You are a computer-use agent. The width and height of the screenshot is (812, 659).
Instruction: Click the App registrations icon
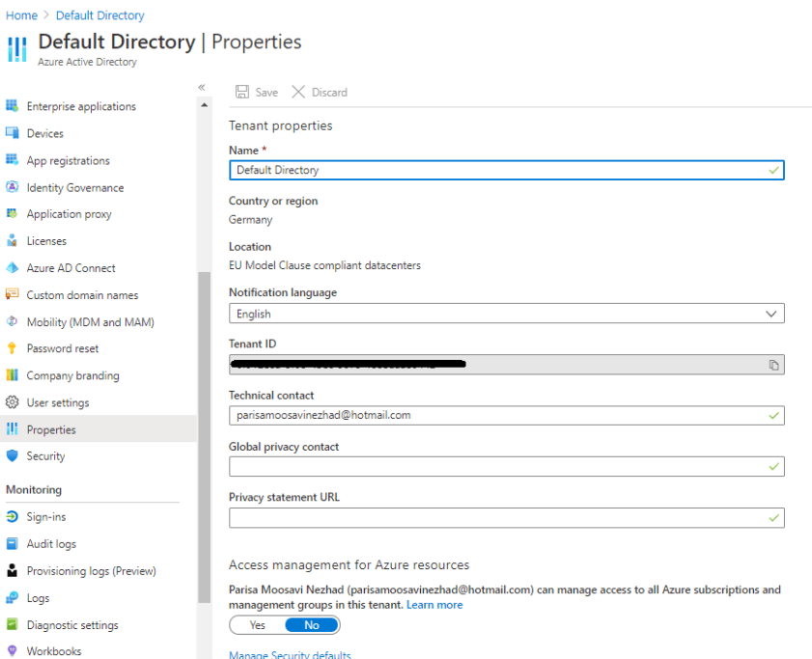12,159
